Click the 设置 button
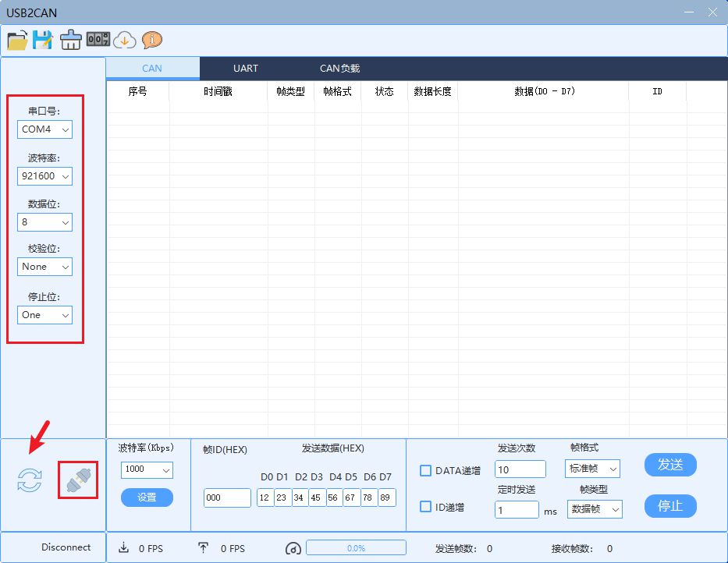Screen dimensions: 728x563 pyautogui.click(x=147, y=497)
